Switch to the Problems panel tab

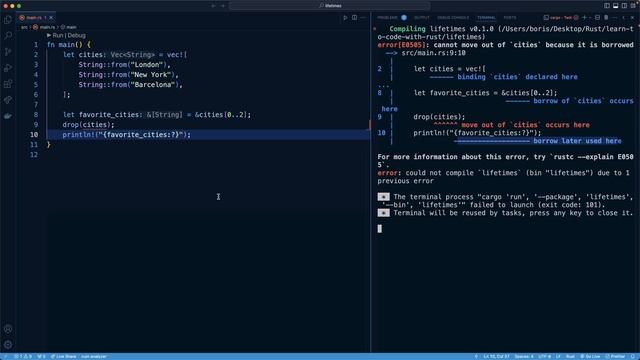387,18
